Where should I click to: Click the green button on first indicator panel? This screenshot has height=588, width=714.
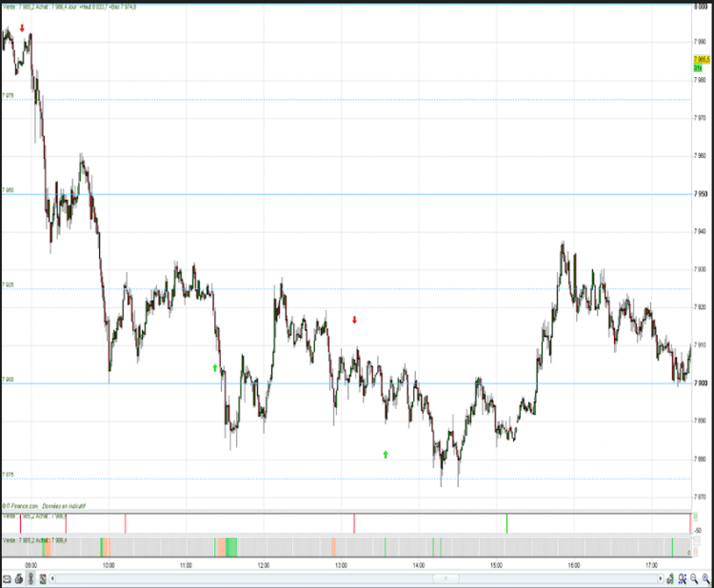click(x=695, y=517)
